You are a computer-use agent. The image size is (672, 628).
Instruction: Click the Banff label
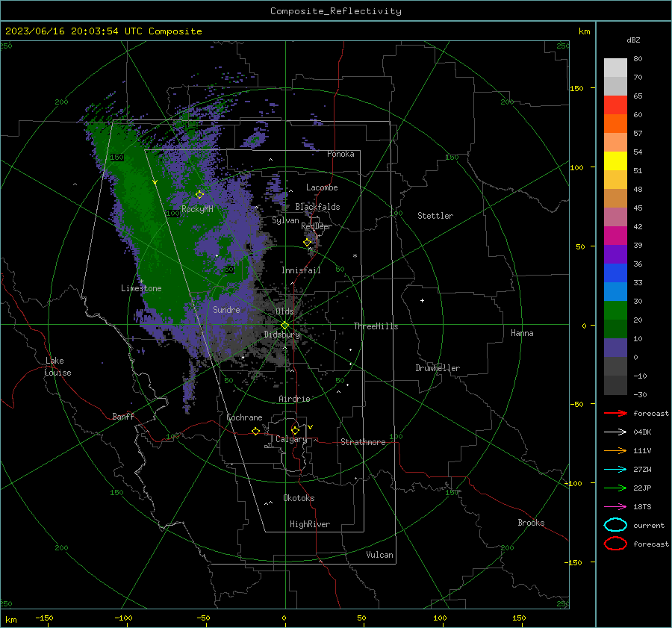[123, 417]
